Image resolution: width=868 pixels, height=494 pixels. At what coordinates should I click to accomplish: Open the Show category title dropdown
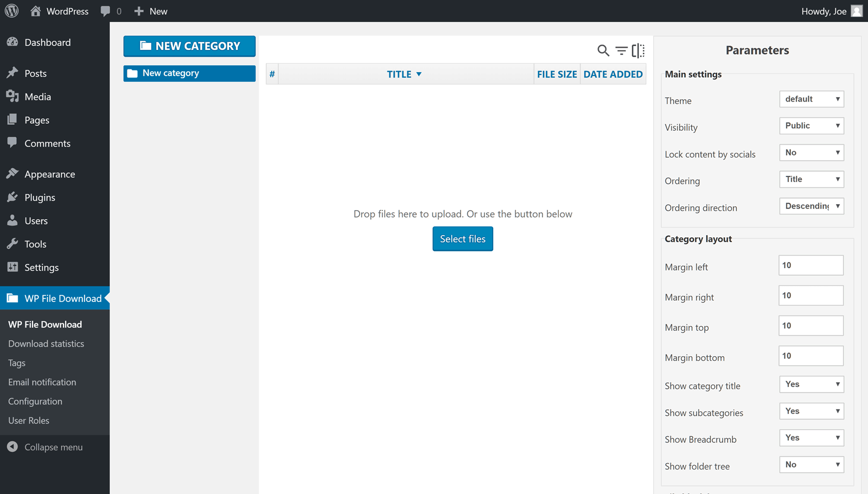click(x=812, y=384)
